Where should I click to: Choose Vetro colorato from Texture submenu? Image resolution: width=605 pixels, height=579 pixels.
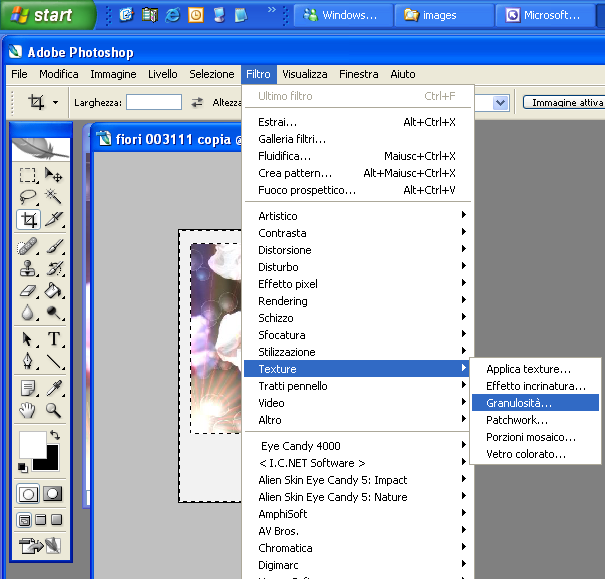coord(536,454)
